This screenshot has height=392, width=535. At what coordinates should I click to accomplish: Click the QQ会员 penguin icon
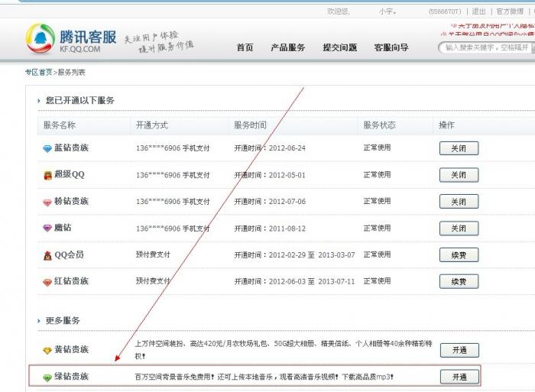click(47, 255)
